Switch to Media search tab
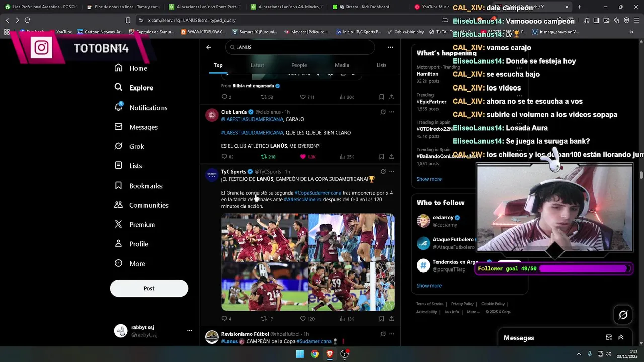 point(342,65)
